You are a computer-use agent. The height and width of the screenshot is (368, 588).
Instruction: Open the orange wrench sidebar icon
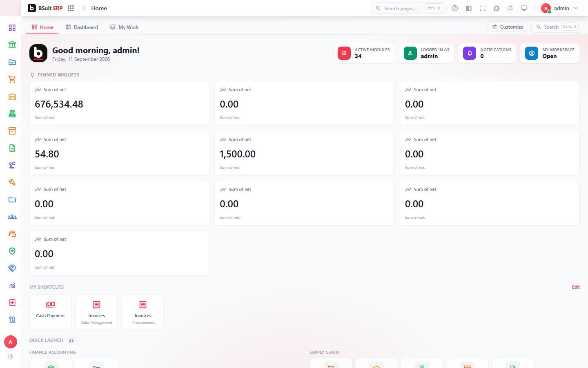click(12, 182)
